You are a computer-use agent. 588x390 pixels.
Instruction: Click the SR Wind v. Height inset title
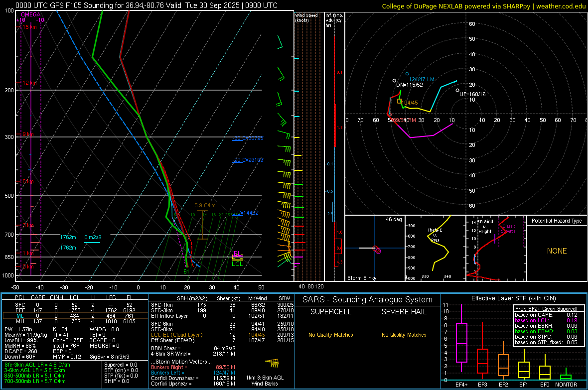point(485,227)
